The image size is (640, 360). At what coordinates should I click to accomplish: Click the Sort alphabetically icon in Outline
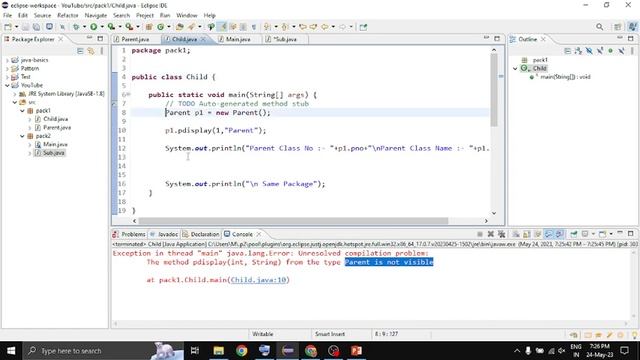coord(578,51)
